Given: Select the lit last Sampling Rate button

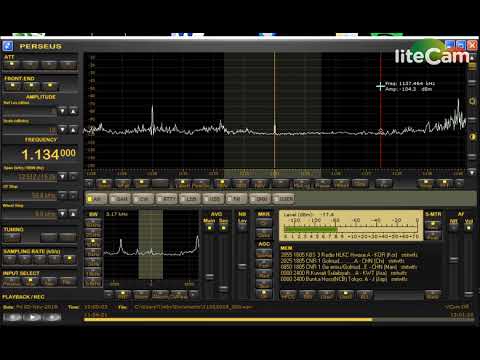Looking at the screenshot, I should [x=69, y=259].
